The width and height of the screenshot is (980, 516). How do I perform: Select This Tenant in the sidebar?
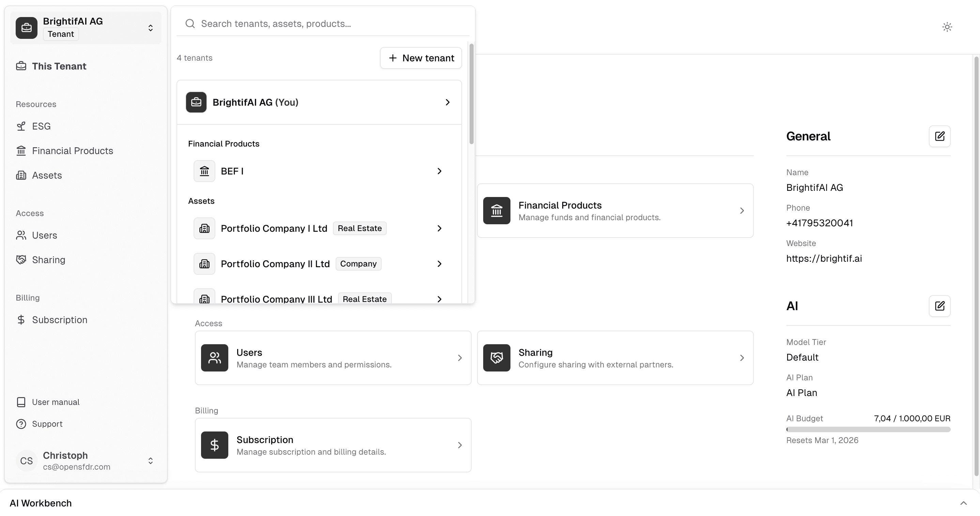pyautogui.click(x=59, y=66)
